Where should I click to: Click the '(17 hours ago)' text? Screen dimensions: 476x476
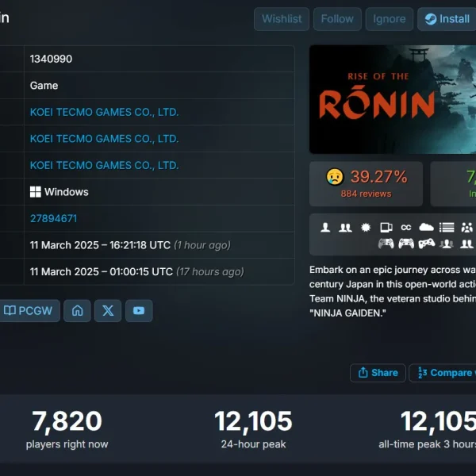tap(210, 271)
